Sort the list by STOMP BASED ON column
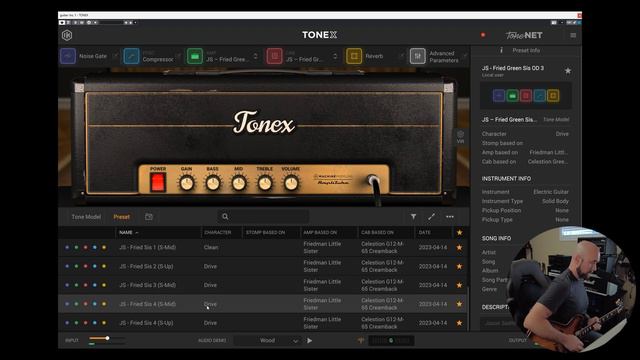Screen dimensions: 640x360 click(265, 232)
